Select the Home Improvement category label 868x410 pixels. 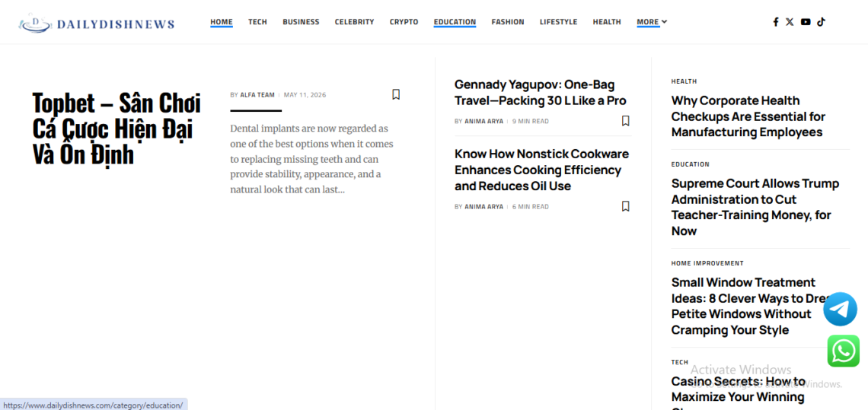pyautogui.click(x=707, y=263)
